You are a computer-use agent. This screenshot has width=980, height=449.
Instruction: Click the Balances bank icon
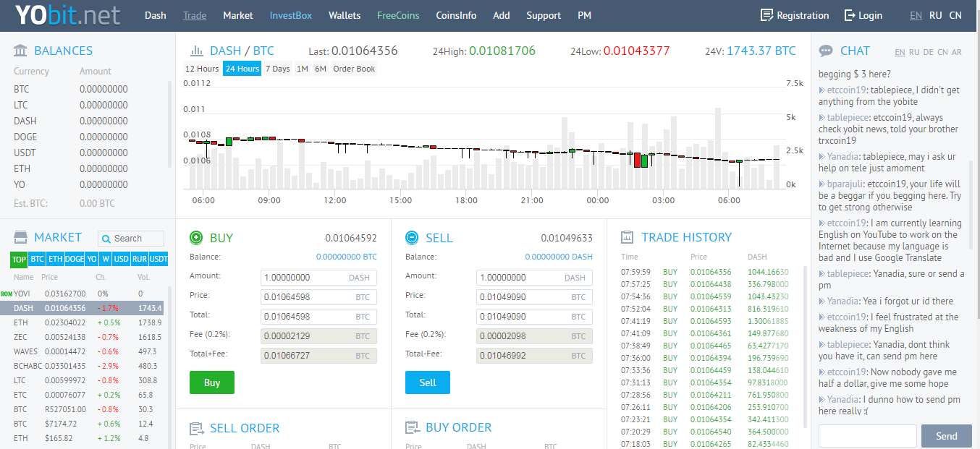point(21,51)
